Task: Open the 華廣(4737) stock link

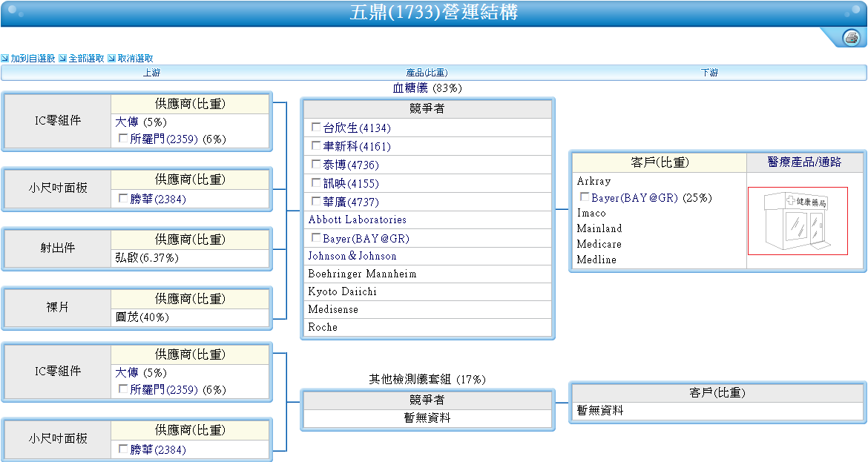Action: (x=351, y=202)
